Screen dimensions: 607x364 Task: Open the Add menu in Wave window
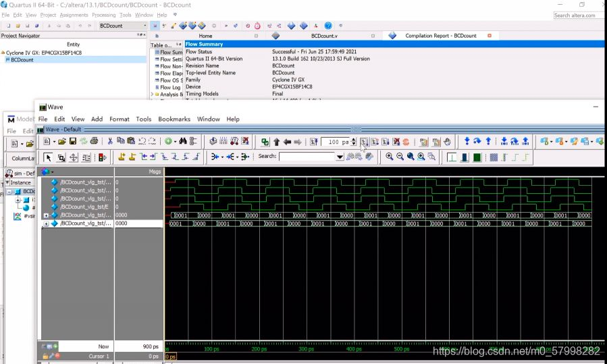point(97,120)
